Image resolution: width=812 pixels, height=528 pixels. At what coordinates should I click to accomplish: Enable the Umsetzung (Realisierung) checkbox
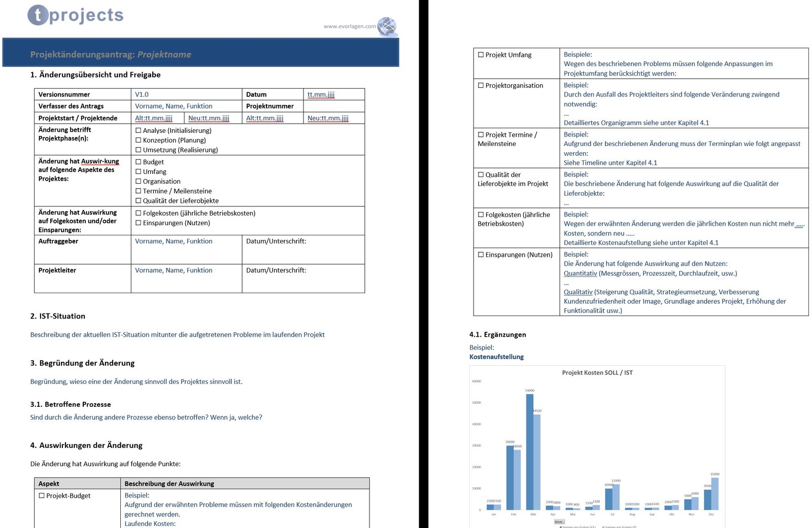[x=138, y=150]
